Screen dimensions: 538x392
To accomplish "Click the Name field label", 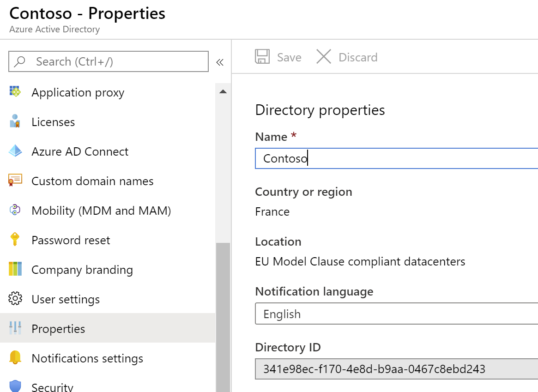I will (271, 137).
